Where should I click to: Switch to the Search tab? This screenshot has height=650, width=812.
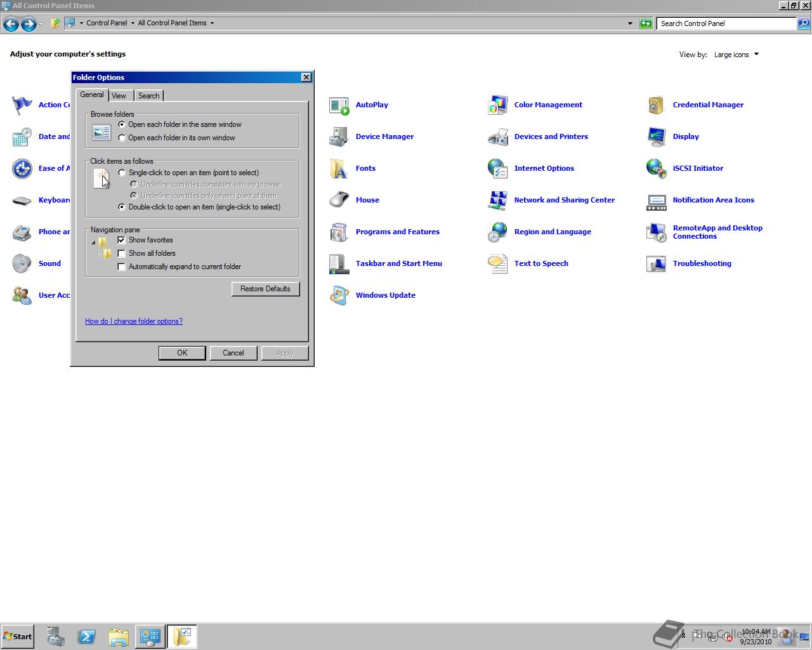point(149,96)
